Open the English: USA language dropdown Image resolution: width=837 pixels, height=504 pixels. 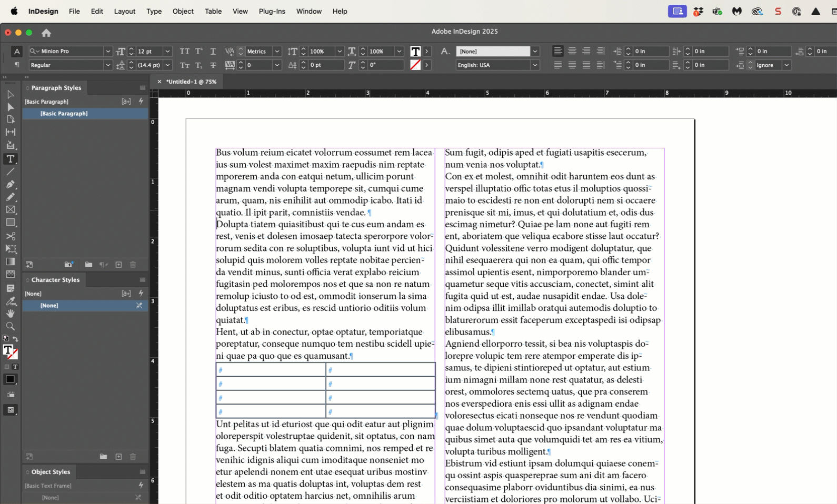pyautogui.click(x=535, y=65)
